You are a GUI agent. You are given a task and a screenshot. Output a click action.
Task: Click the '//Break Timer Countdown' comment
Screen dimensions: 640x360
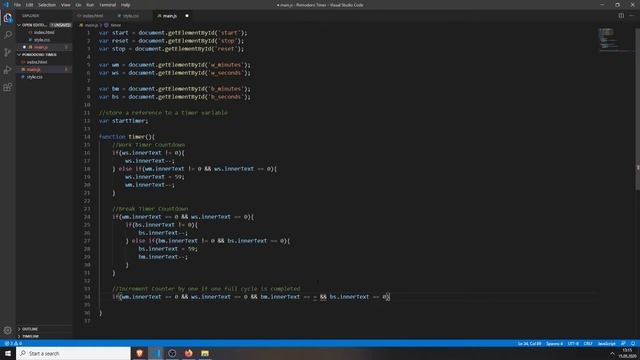150,209
